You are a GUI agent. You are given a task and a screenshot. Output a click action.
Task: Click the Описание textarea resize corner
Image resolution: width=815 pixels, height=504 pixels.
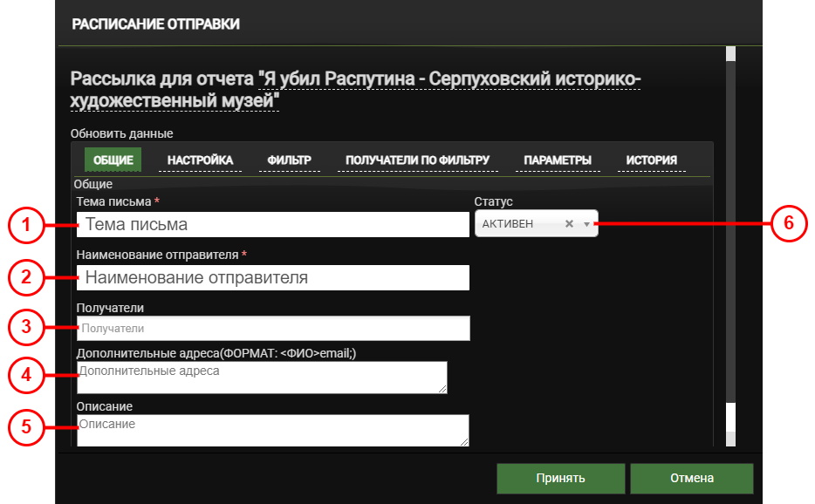(464, 442)
